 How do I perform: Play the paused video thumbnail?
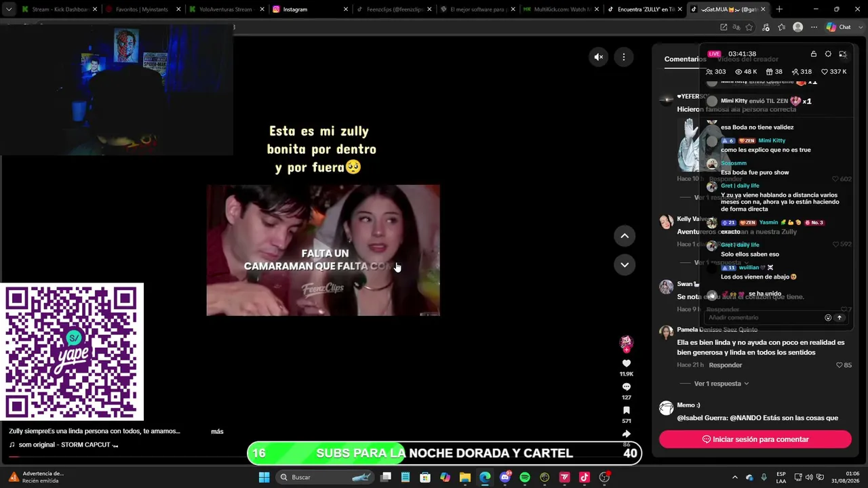pos(323,250)
